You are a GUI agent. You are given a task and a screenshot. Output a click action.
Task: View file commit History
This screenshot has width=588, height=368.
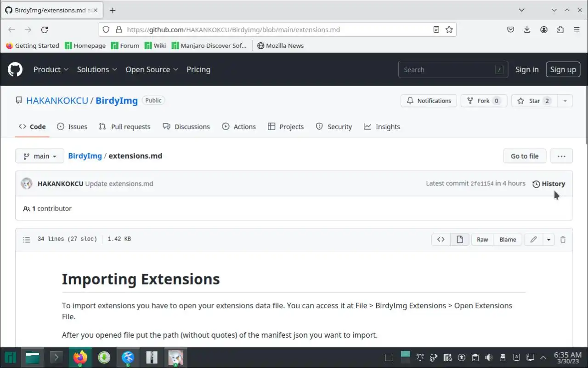click(549, 184)
